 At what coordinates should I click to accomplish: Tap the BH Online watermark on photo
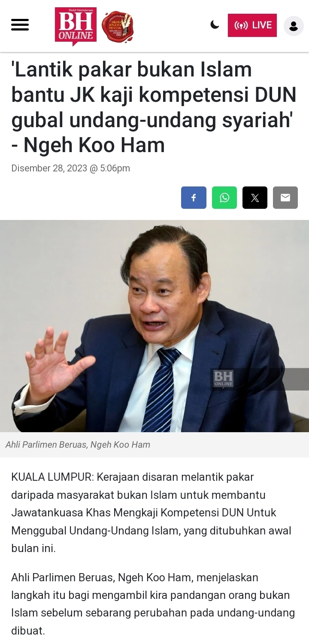pyautogui.click(x=223, y=378)
